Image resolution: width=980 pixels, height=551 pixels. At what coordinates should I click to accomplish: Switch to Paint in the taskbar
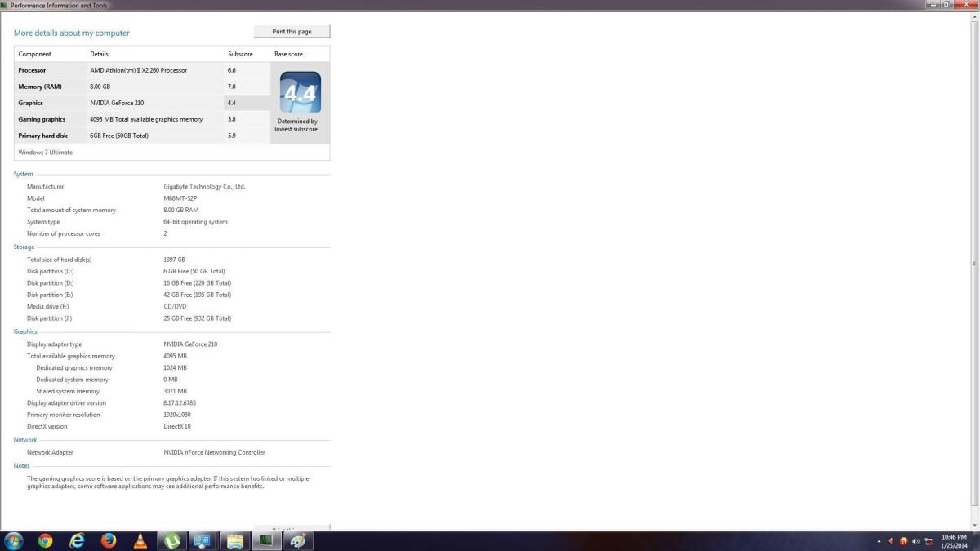point(298,540)
